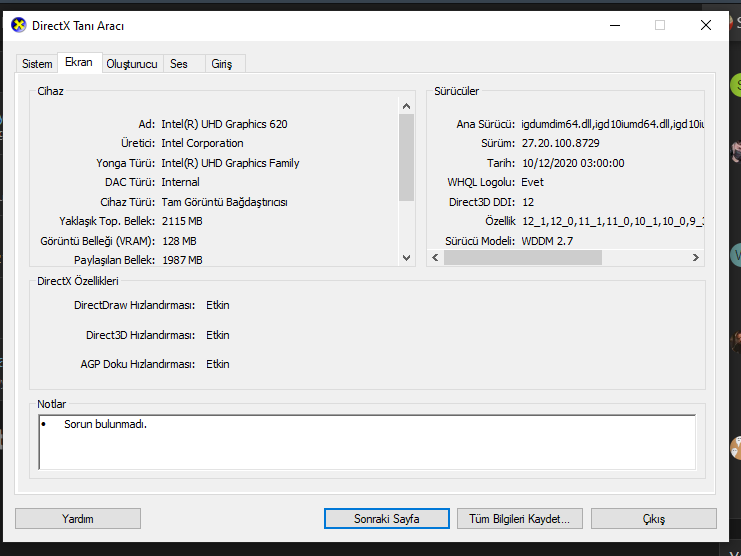
Task: Click Cihaz panel scroll up arrow
Action: (406, 106)
